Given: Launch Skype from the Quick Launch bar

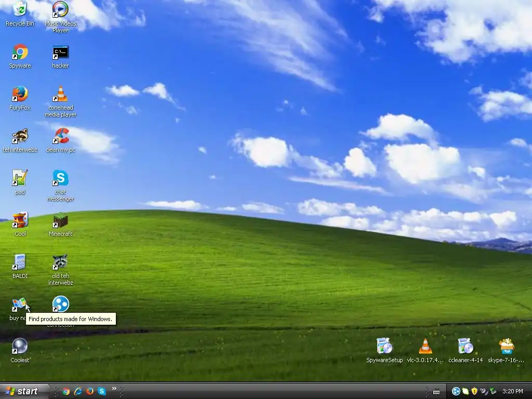Looking at the screenshot, I should (102, 391).
